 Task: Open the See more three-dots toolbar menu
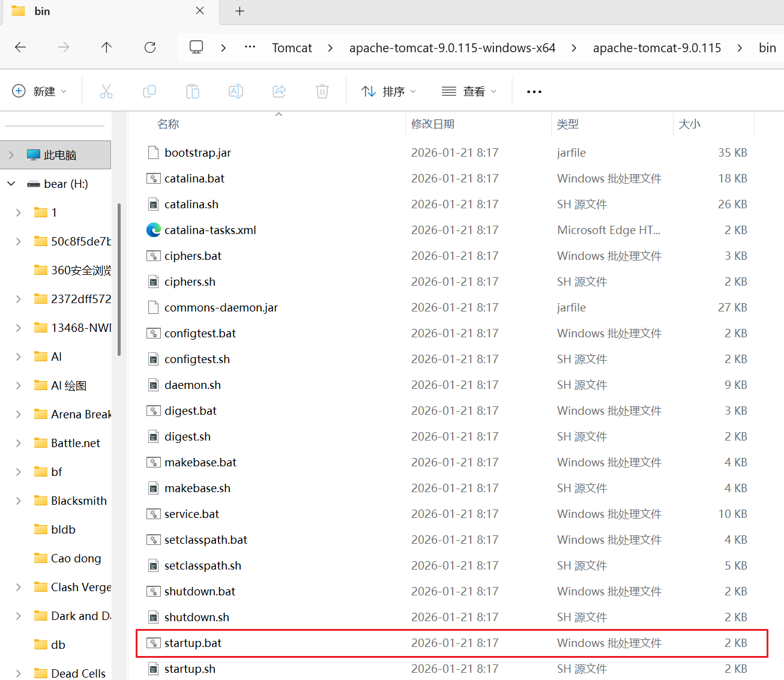534,92
